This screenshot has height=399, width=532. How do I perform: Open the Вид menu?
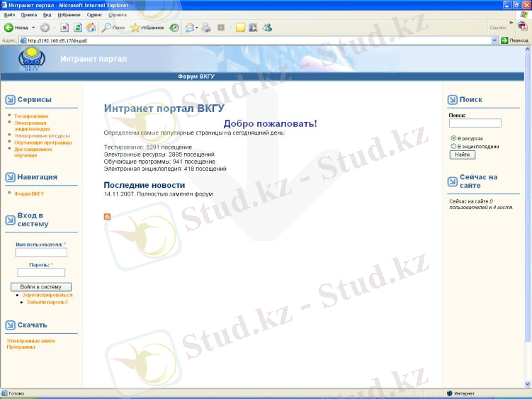(47, 15)
